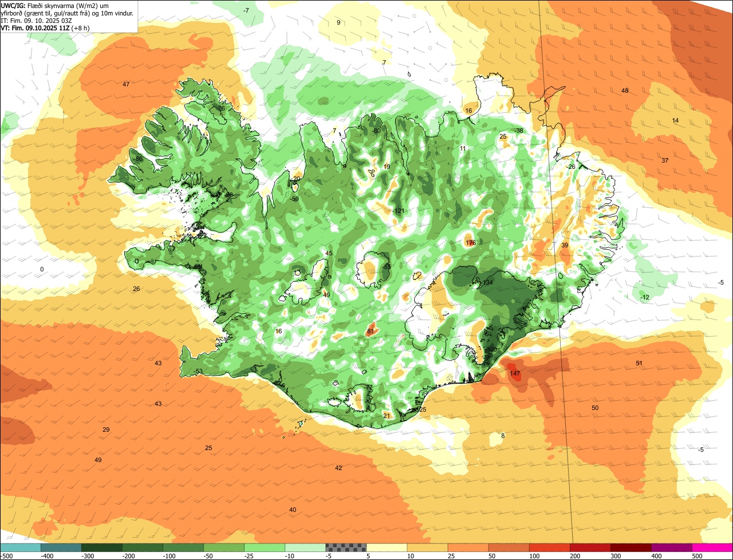Select the map value '45'
The width and height of the screenshot is (733, 560).
329,253
